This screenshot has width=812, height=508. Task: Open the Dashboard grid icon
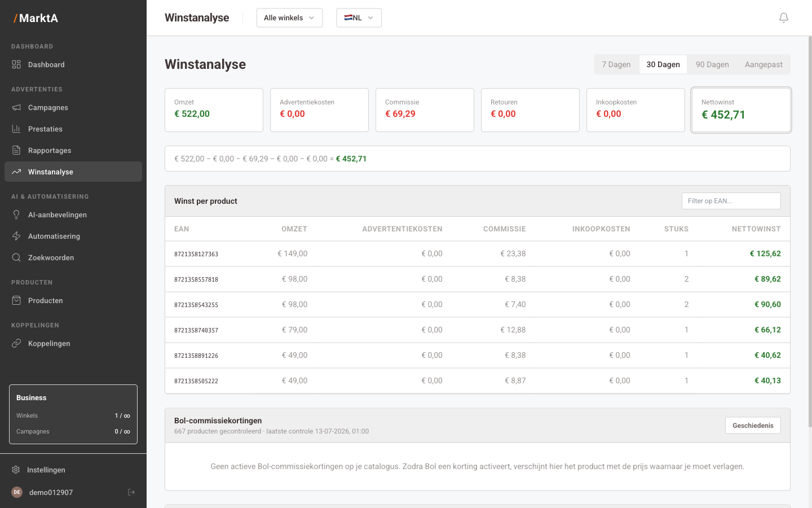(x=16, y=64)
